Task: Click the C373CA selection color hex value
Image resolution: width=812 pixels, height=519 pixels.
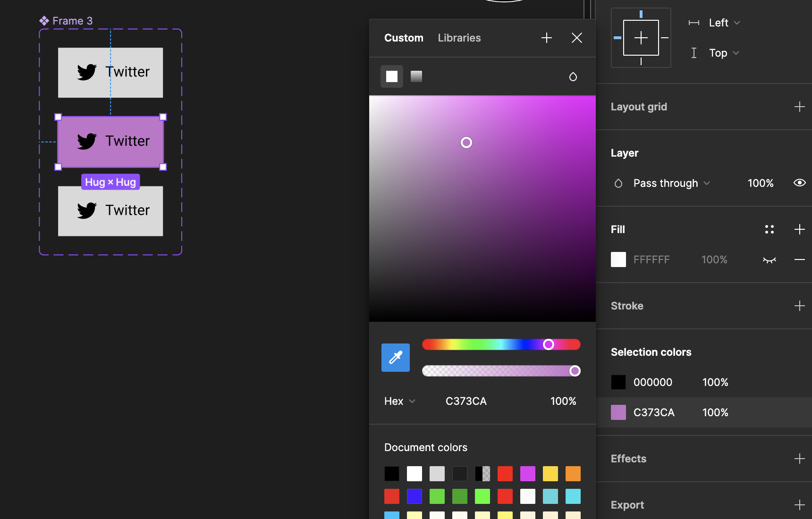Action: point(654,412)
